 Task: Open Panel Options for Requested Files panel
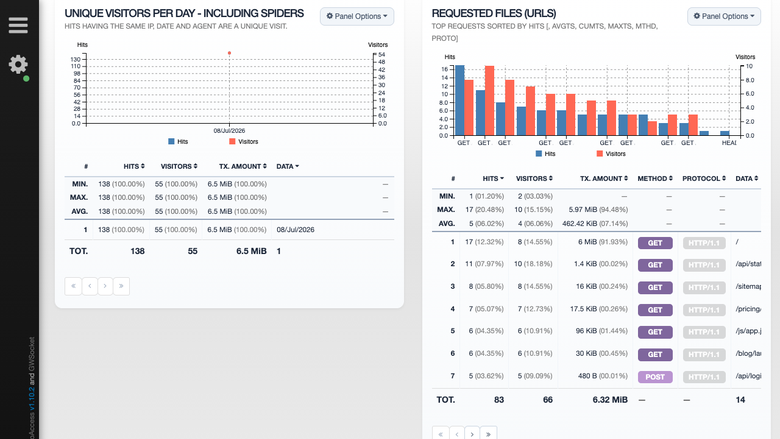click(x=724, y=16)
